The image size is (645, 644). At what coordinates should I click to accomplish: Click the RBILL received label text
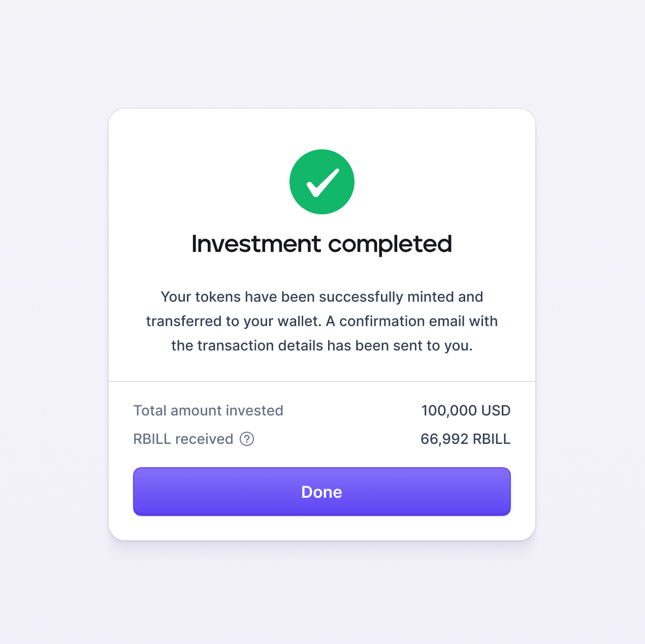click(x=183, y=439)
